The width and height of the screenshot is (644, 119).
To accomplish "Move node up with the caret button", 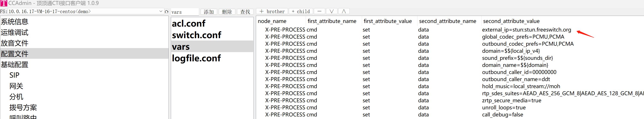I will pyautogui.click(x=344, y=11).
